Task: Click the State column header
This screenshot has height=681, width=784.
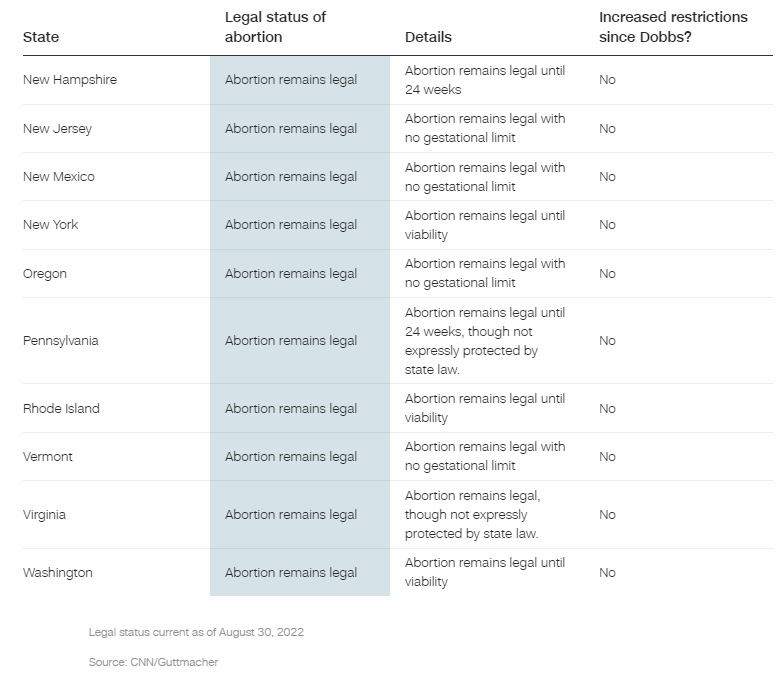Action: tap(41, 37)
